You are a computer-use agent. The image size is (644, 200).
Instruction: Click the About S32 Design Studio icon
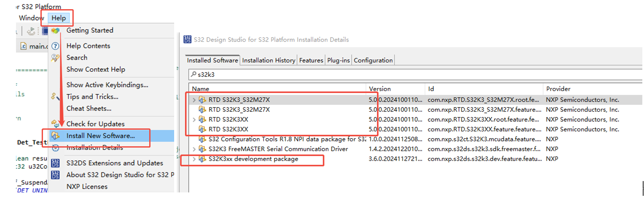(x=55, y=175)
